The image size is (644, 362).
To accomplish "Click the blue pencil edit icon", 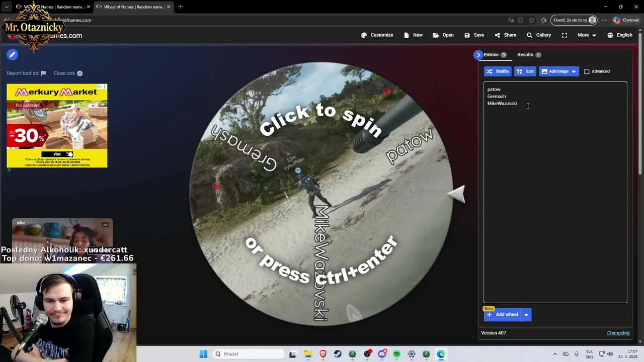I will tap(13, 55).
